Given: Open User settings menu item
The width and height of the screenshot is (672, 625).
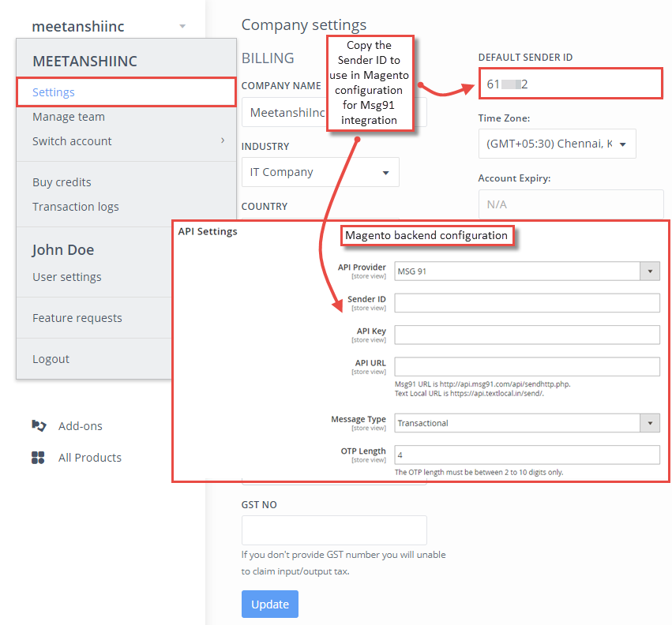Looking at the screenshot, I should pyautogui.click(x=67, y=277).
